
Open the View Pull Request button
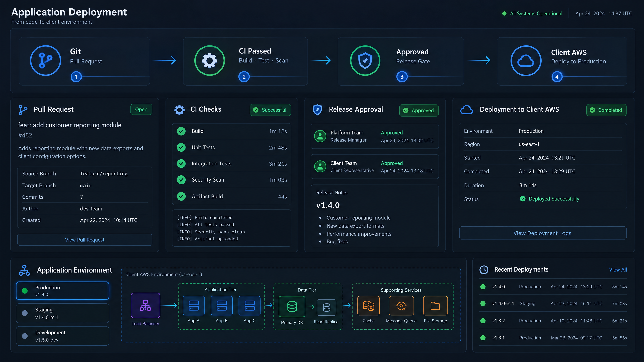tap(85, 240)
